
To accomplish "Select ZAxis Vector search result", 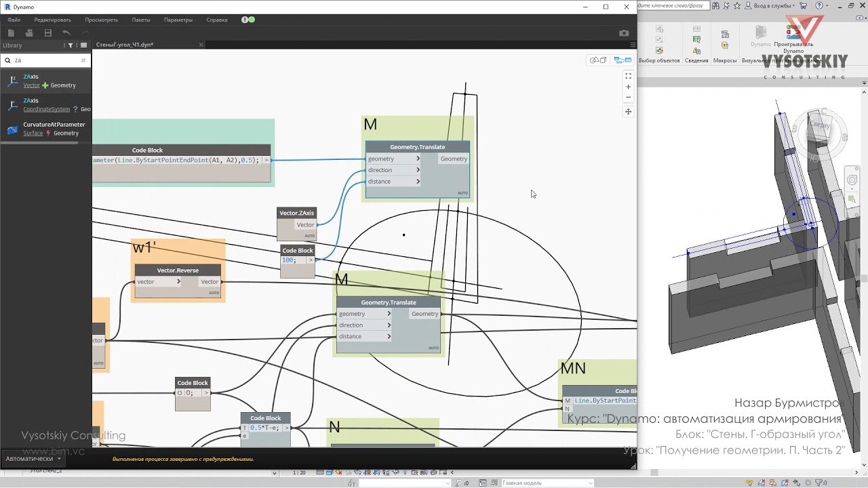I will 46,81.
